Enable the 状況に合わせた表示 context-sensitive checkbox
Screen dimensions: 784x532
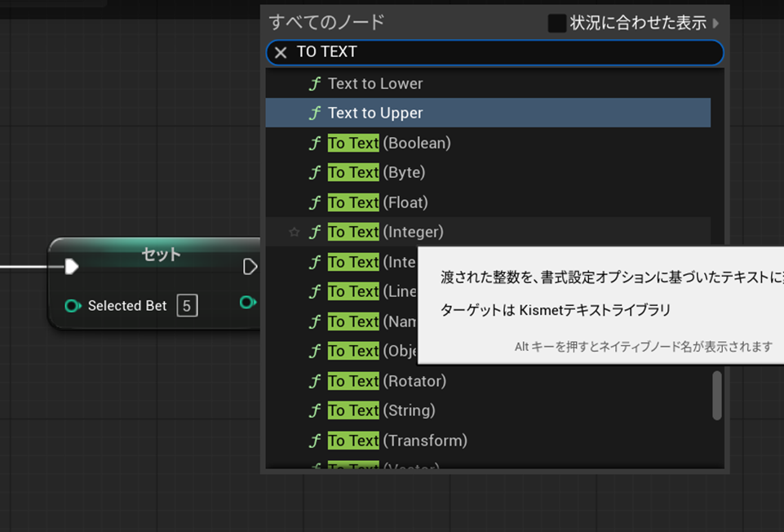(x=557, y=23)
